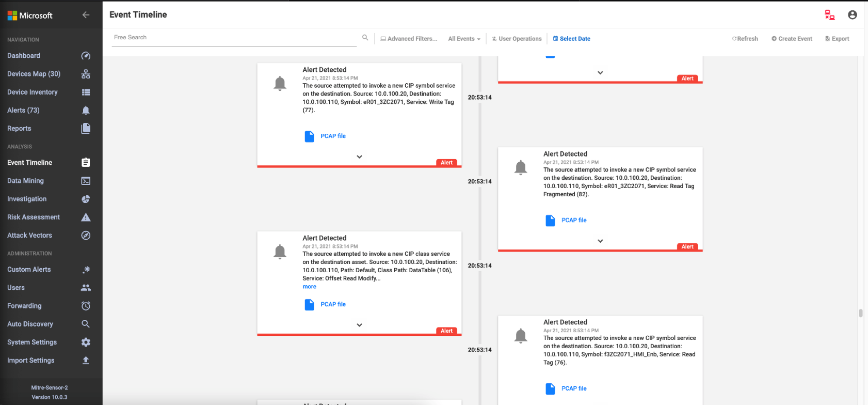Click bell icon of Read Tag (76) alert

[521, 336]
